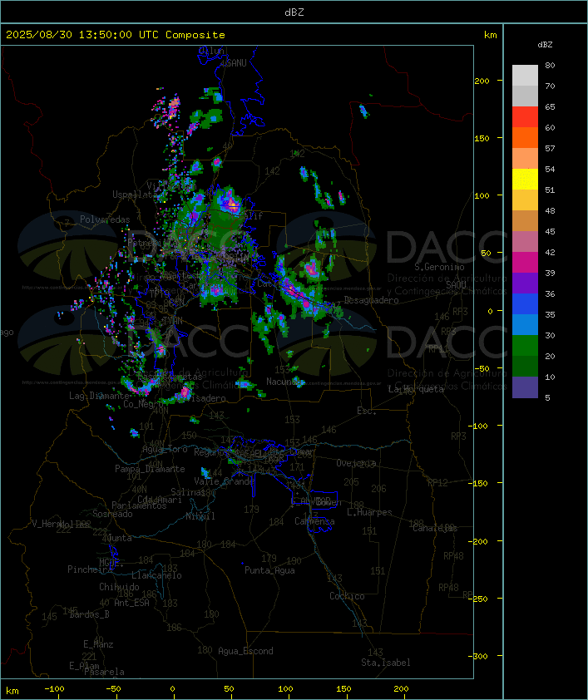Click the blue 36 dBZ legend swatch

coord(525,303)
